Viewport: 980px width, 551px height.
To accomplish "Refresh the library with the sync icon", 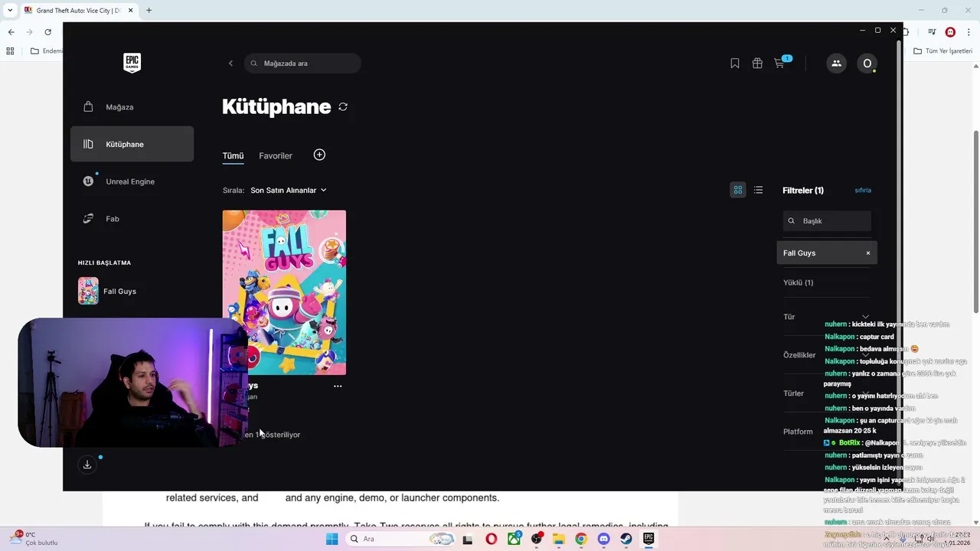I will [x=343, y=107].
